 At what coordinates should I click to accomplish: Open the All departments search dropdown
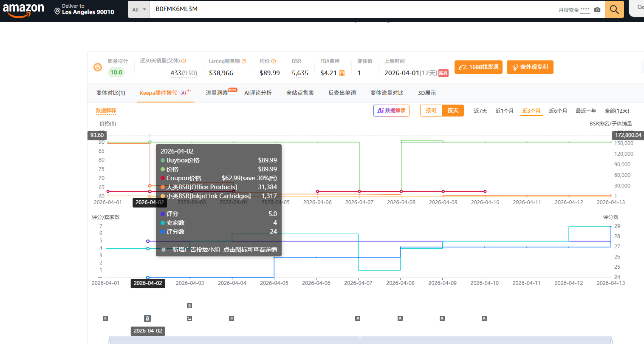[139, 9]
